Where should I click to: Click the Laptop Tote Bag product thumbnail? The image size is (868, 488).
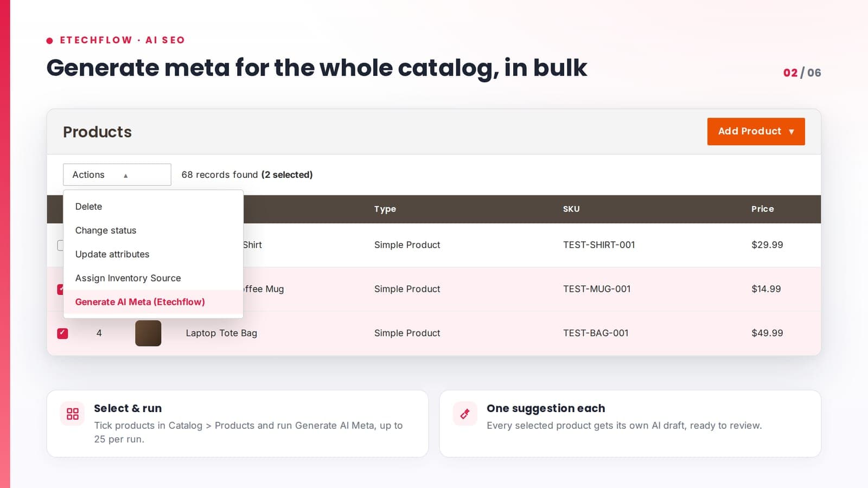tap(148, 333)
